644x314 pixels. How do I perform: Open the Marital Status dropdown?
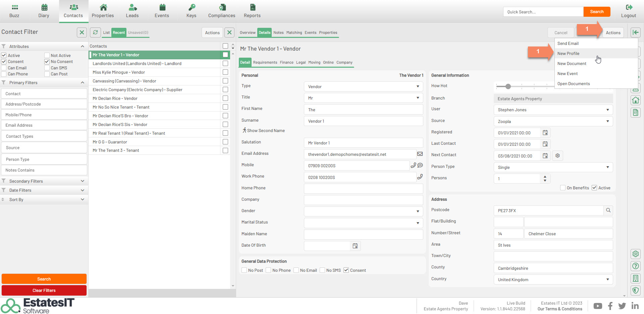pos(363,223)
